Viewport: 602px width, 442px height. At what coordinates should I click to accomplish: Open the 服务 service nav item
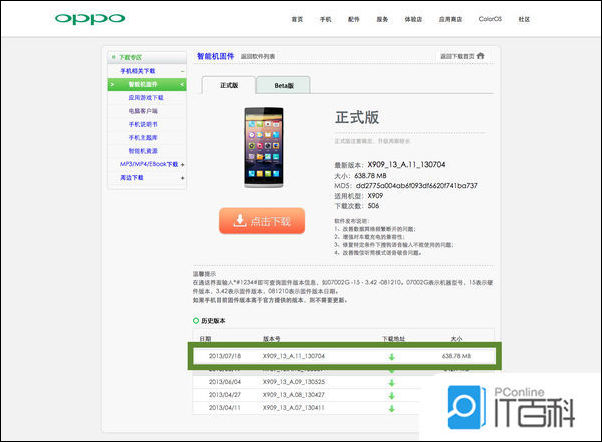382,19
